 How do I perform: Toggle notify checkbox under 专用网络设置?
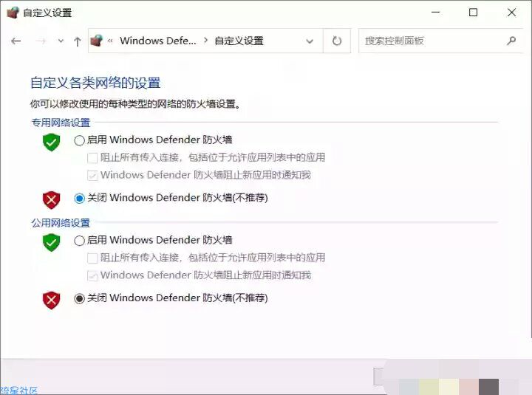click(92, 176)
